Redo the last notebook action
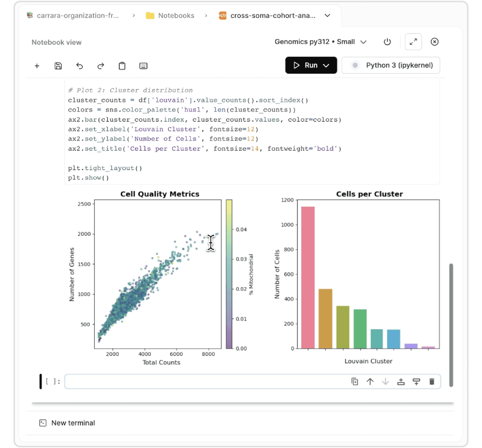 click(101, 66)
